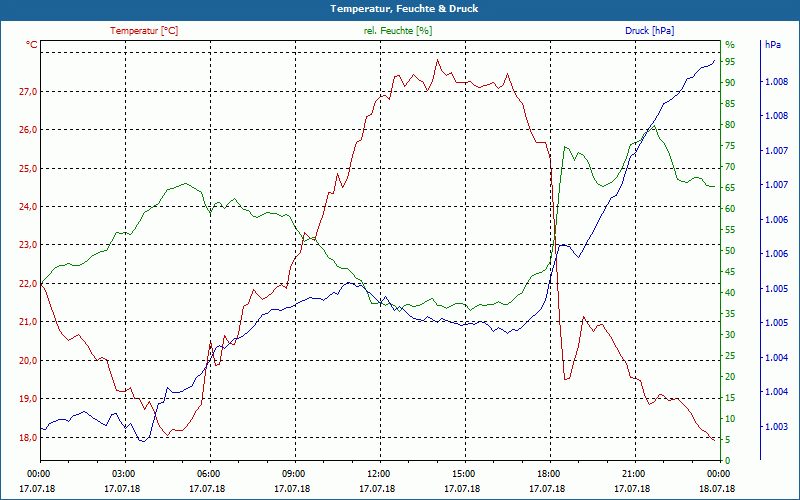Viewport: 800px width, 500px height.
Task: Select the green "rel. Feuchte [%]" legend label
Action: [x=397, y=31]
